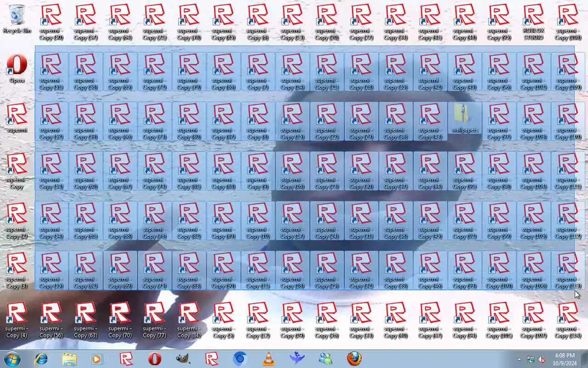The width and height of the screenshot is (588, 368).
Task: Select the wallpapers folder on desktop
Action: click(465, 118)
